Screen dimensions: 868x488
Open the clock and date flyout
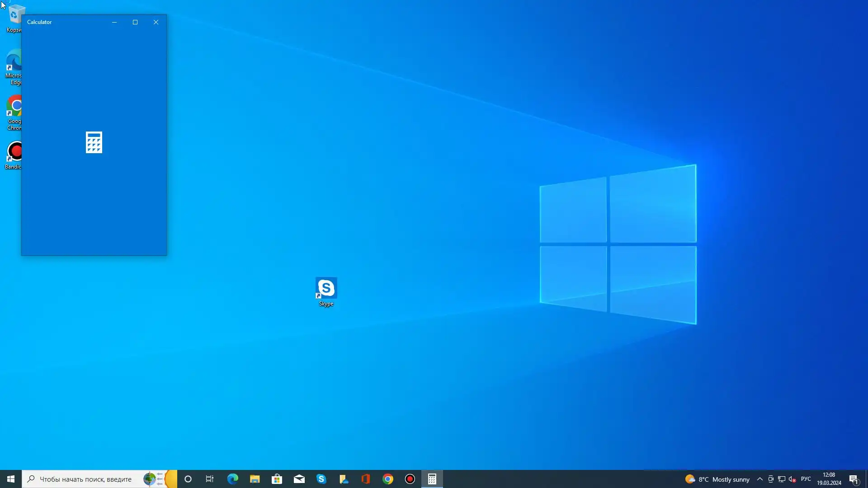click(x=829, y=479)
